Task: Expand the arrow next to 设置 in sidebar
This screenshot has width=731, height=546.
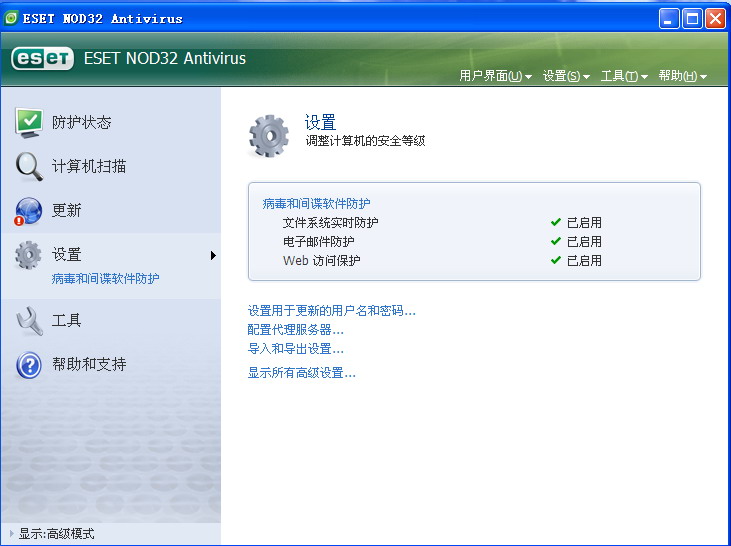Action: (x=213, y=255)
